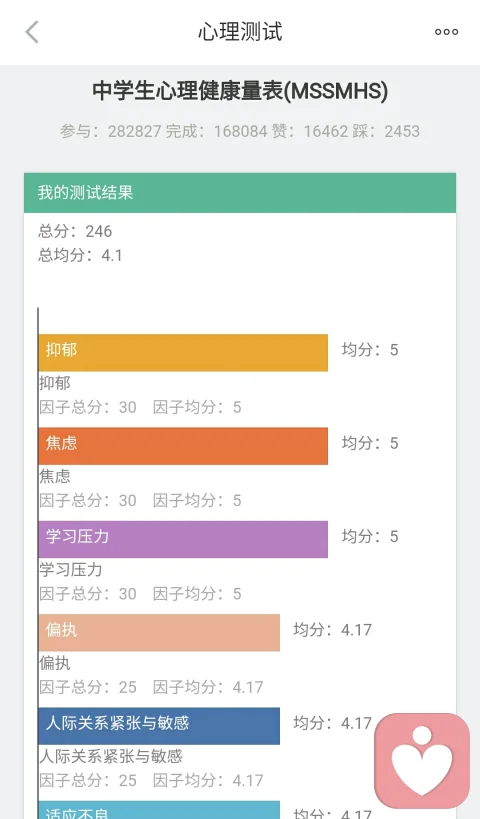Select the teal 适应不良 bar
Image resolution: width=480 pixels, height=819 pixels.
[x=159, y=810]
